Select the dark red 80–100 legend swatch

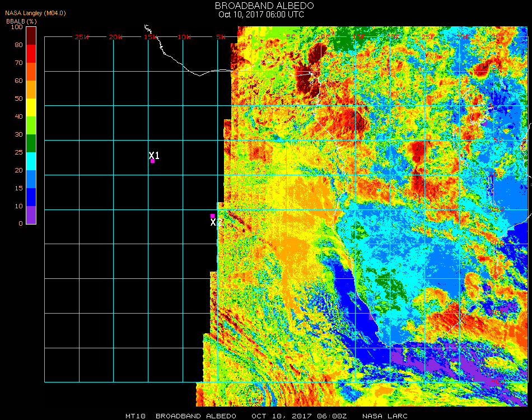(x=31, y=36)
